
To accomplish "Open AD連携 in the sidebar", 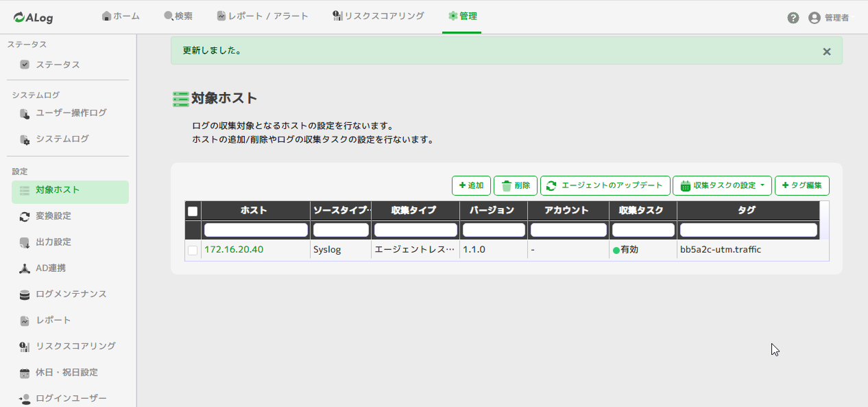I will coord(70,268).
